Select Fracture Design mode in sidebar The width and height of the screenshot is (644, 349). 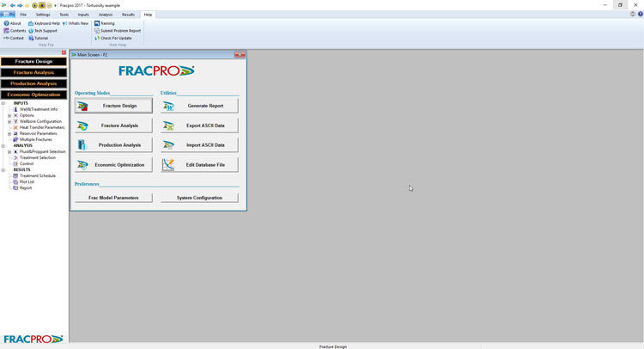tap(33, 61)
